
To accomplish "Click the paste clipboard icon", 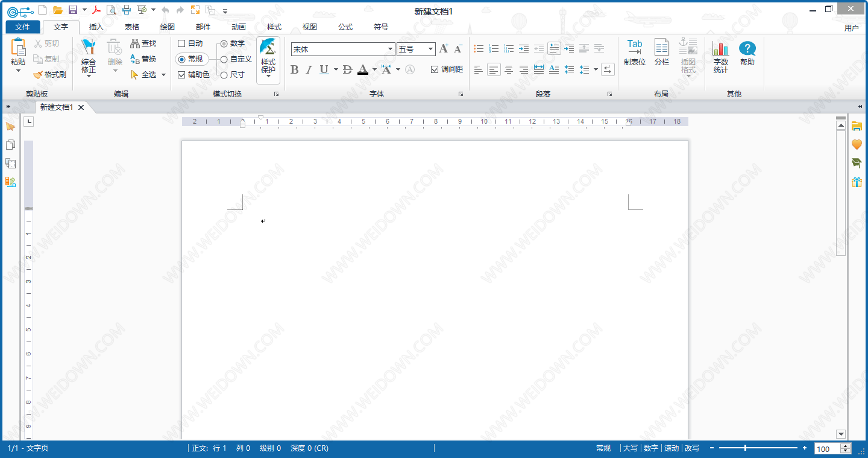I will (x=18, y=47).
